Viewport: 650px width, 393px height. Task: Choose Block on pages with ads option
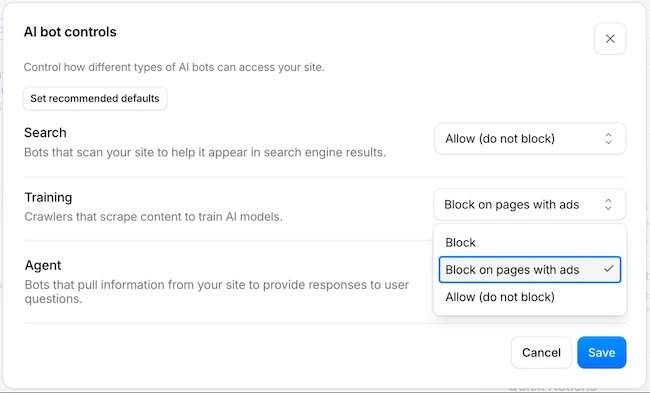click(529, 270)
